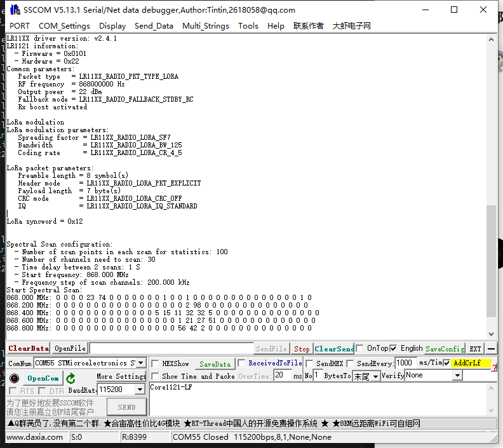
Task: Click the Start Spectral Scan line
Action: click(x=44, y=290)
